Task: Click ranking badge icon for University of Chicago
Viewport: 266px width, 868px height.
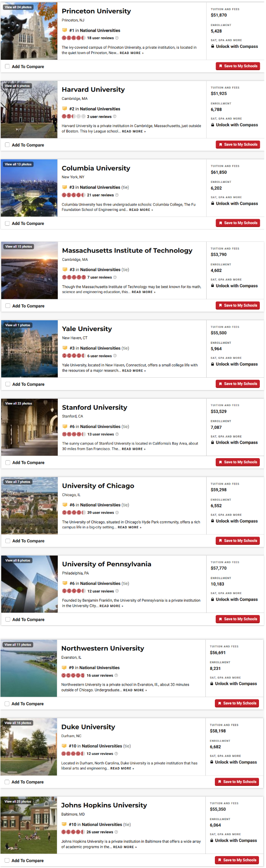Action: 65,505
